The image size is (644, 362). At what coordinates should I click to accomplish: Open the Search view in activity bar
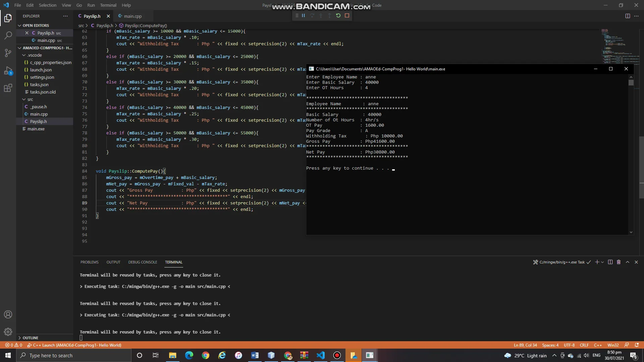[8, 35]
